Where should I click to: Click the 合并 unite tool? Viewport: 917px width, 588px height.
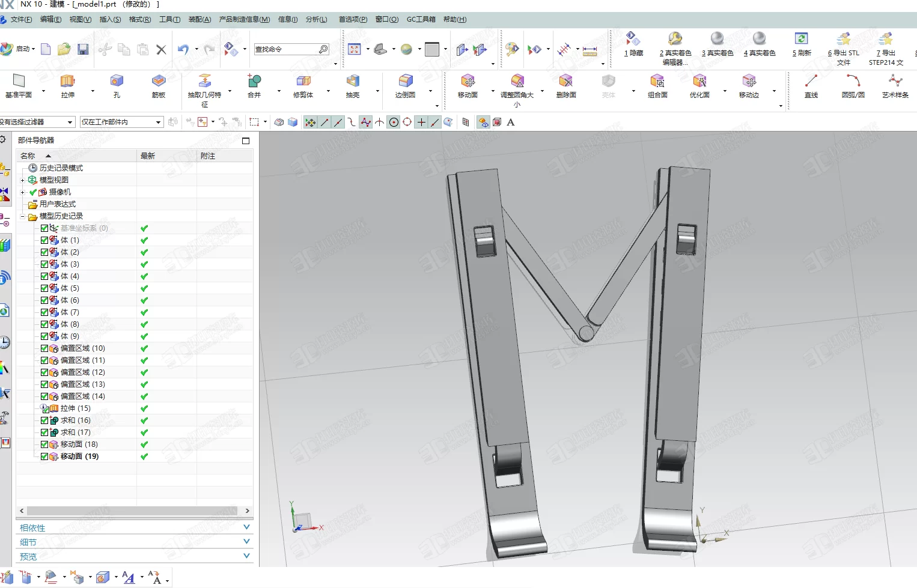(254, 85)
